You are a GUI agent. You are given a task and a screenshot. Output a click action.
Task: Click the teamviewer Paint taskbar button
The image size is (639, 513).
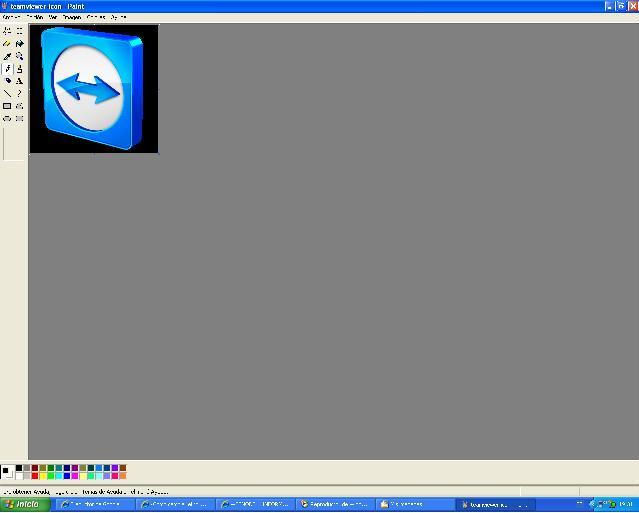click(x=495, y=504)
